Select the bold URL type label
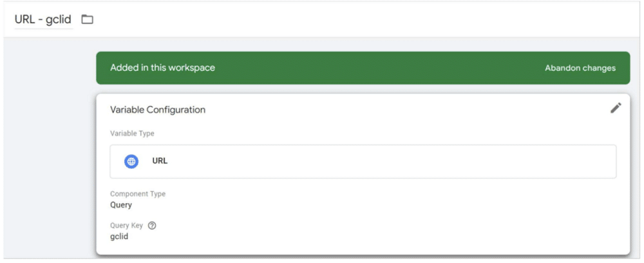 [160, 161]
